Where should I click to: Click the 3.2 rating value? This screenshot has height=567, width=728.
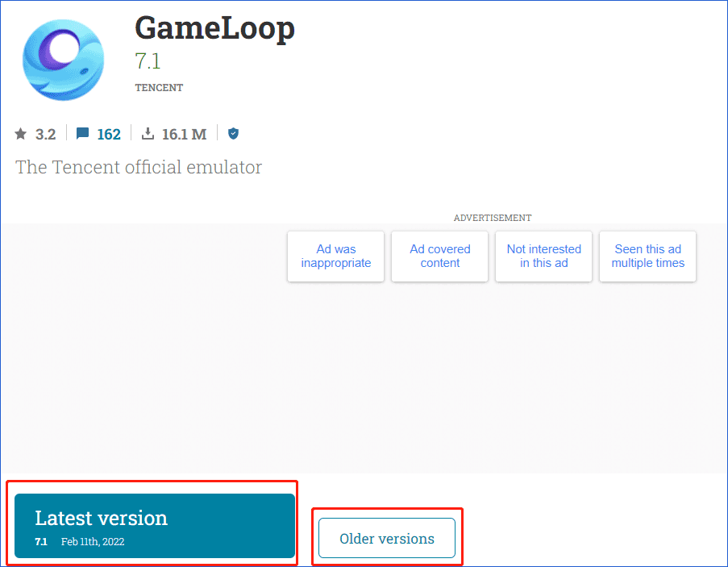click(x=45, y=134)
